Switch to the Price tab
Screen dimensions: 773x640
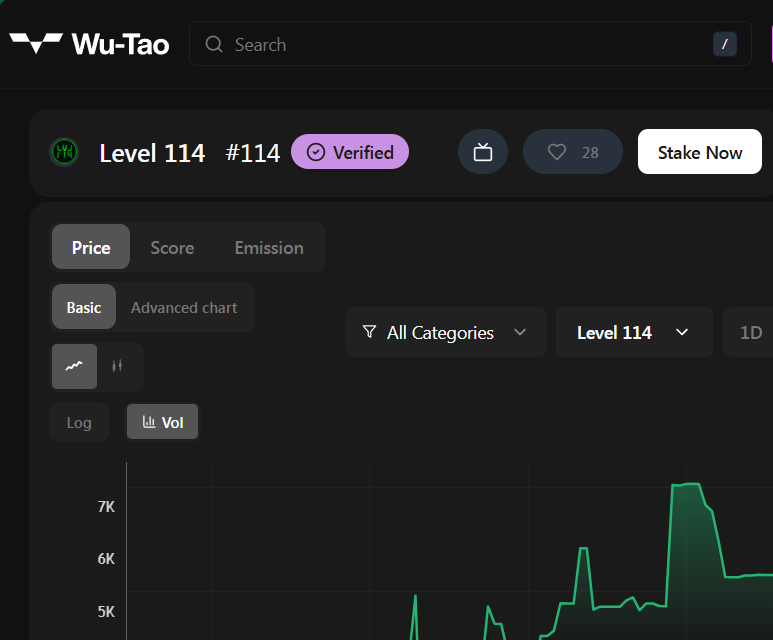(x=91, y=247)
